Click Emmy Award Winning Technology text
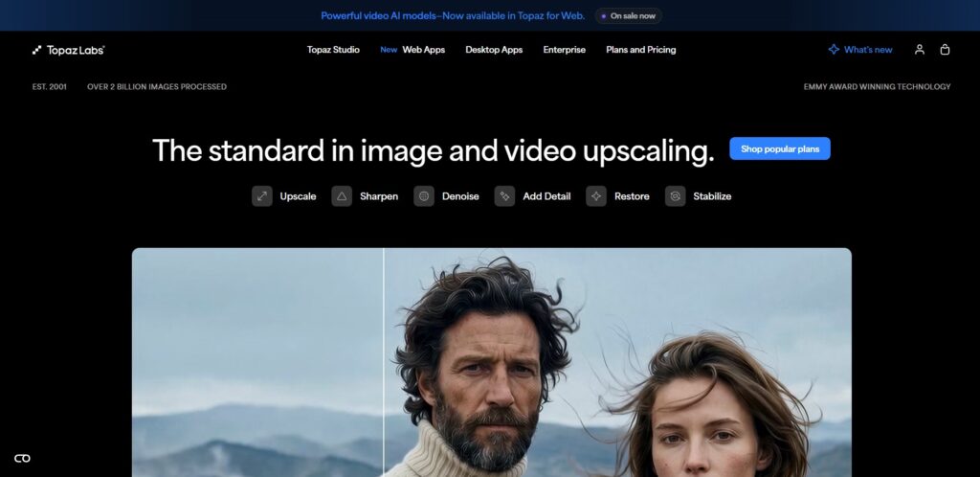 pos(877,87)
